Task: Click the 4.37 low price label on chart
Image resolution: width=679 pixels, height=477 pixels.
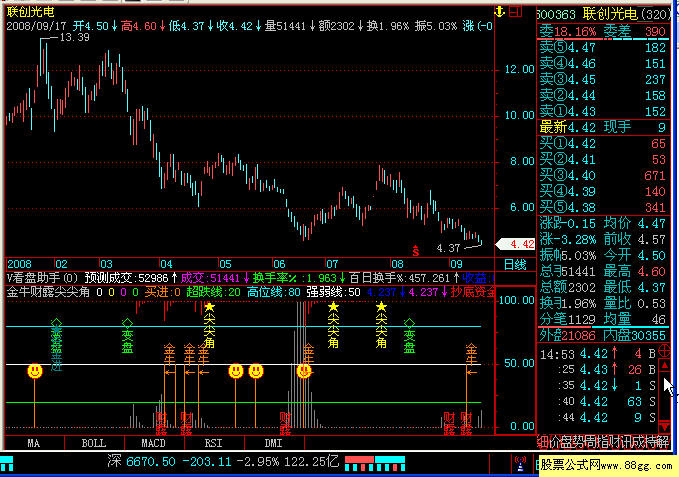Action: coord(448,248)
